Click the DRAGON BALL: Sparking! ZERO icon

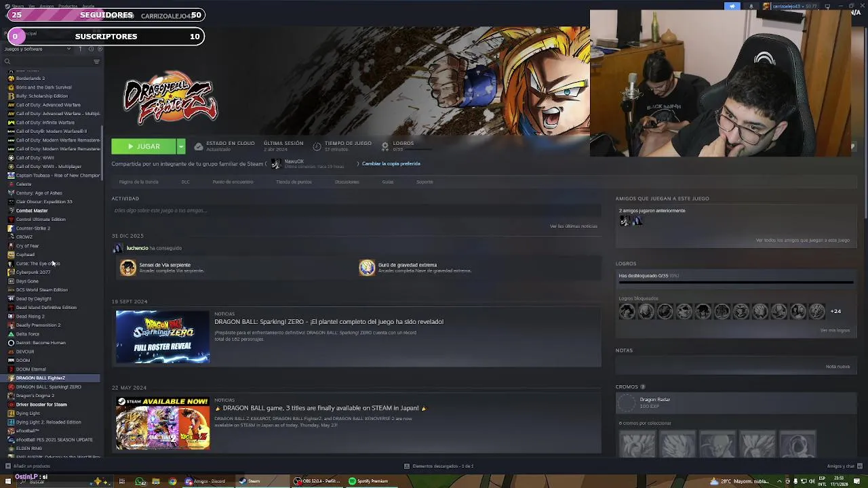(x=11, y=387)
